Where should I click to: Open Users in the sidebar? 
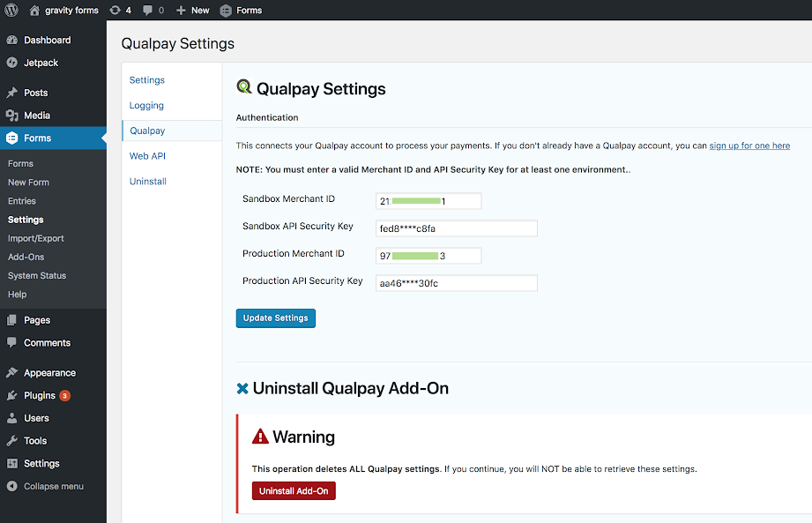point(36,418)
